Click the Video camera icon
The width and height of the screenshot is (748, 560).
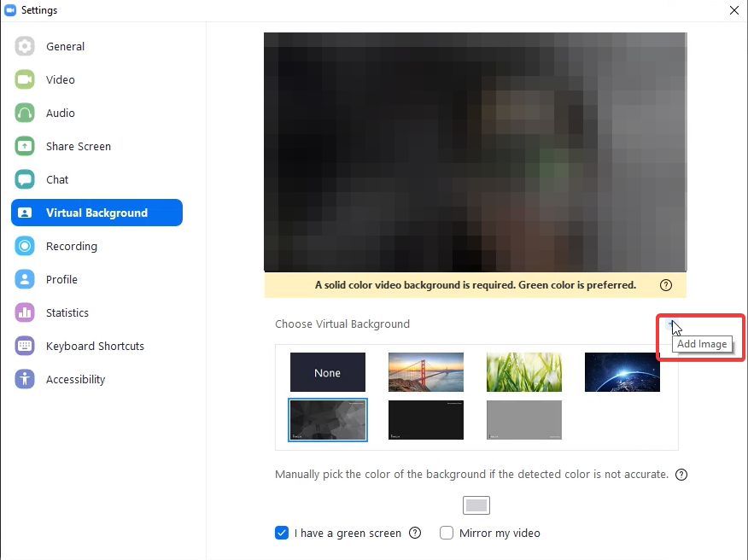pyautogui.click(x=24, y=79)
